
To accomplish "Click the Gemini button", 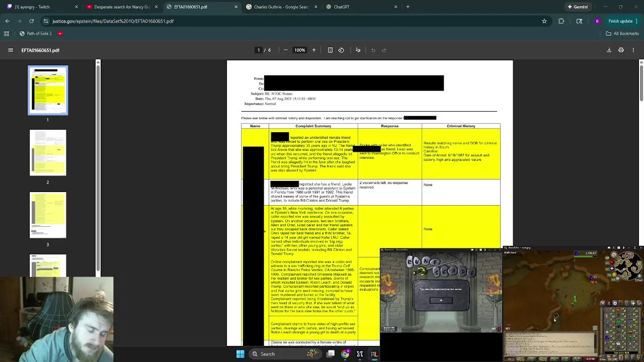I will point(578,7).
